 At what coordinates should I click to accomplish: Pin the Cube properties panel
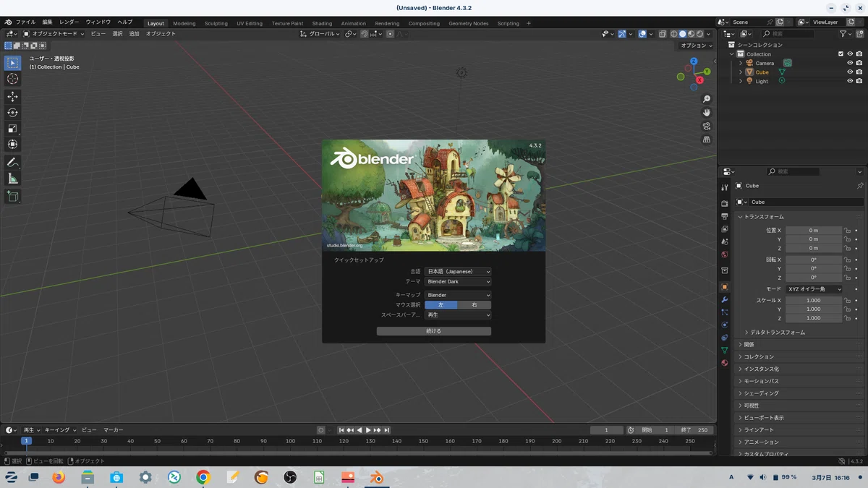click(x=859, y=186)
